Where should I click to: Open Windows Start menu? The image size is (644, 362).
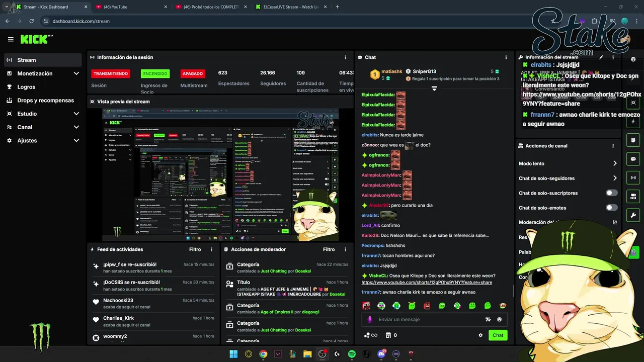[x=233, y=354]
